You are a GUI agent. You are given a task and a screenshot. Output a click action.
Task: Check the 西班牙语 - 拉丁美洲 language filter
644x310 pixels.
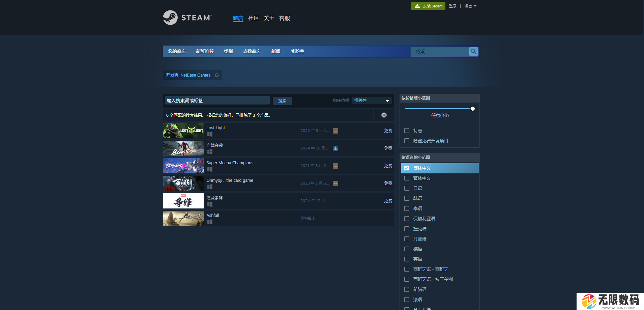(x=407, y=279)
